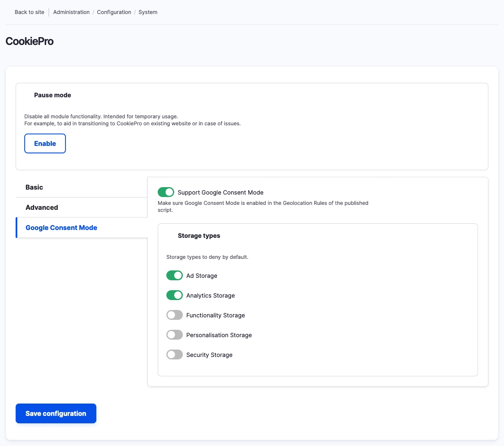
Task: Click the Pause mode Enable button
Action: click(45, 143)
